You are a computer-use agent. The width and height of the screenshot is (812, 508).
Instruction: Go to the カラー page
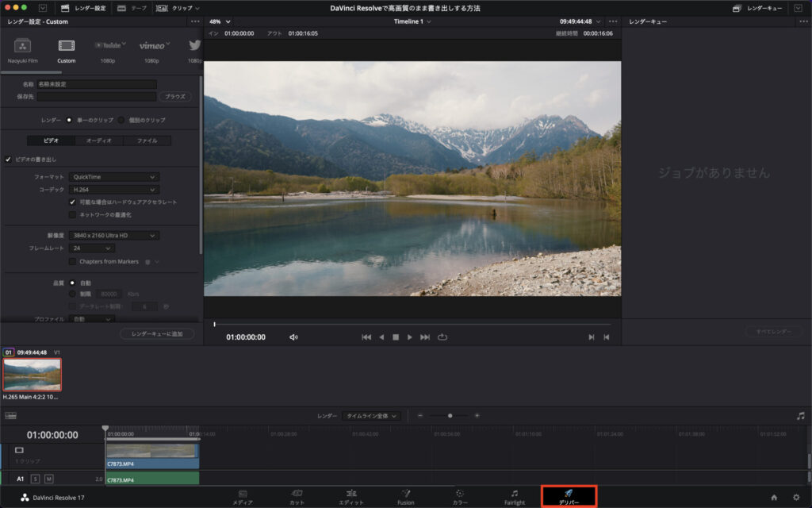pyautogui.click(x=460, y=498)
